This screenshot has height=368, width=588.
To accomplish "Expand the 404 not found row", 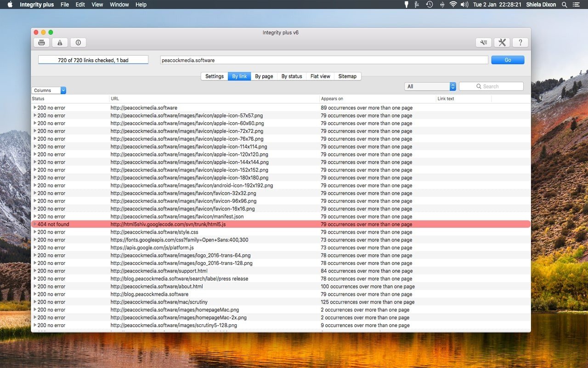I will 35,224.
